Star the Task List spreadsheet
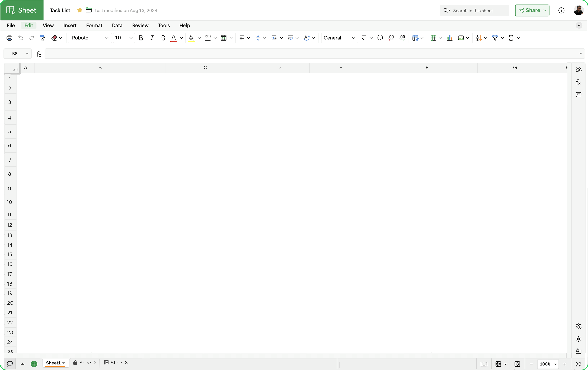Screen dimensions: 588x370 (80, 10)
